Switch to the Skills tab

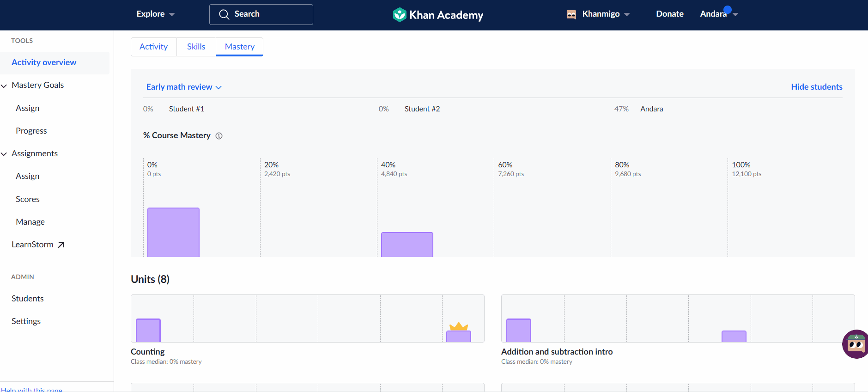pos(196,47)
